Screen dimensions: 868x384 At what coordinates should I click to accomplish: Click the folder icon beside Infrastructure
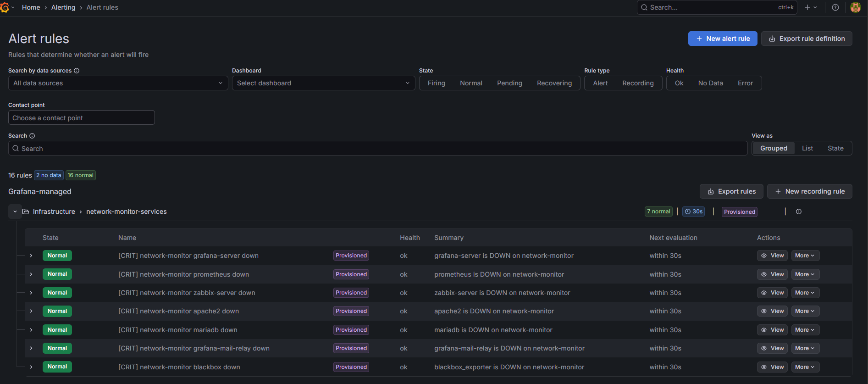click(26, 211)
